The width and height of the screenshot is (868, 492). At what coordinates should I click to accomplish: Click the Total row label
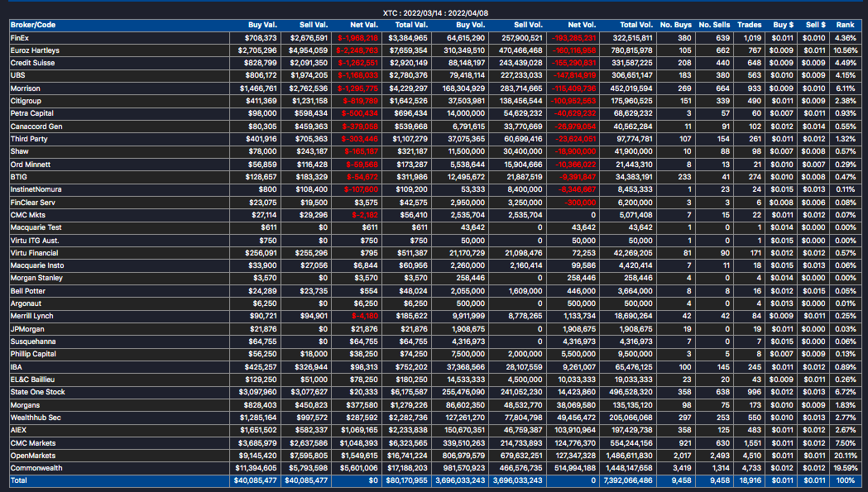pos(19,481)
